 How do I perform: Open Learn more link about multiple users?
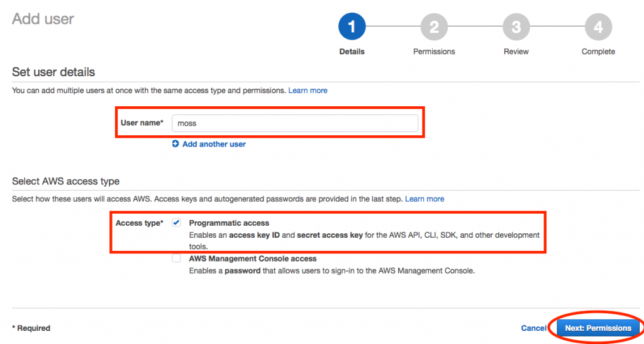coord(308,91)
